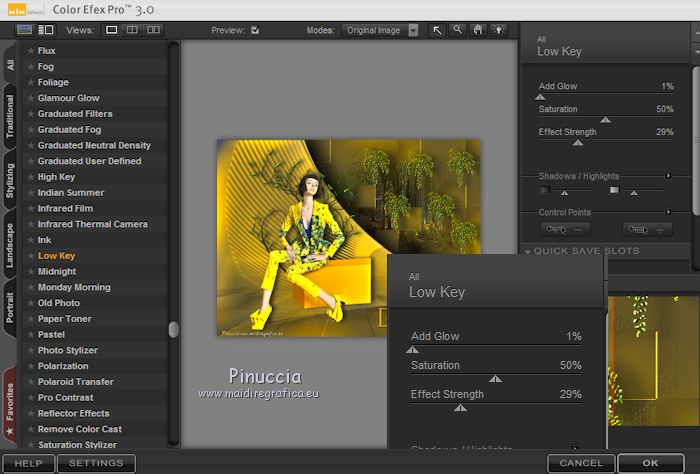Toggle the Preview checkbox
The height and width of the screenshot is (474, 700).
tap(255, 30)
